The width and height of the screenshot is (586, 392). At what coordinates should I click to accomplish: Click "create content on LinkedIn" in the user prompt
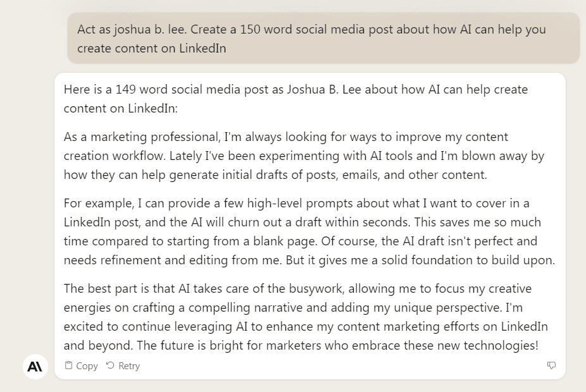coord(152,48)
